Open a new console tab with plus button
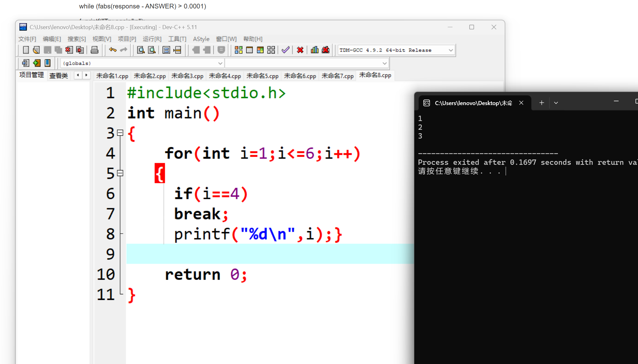This screenshot has height=364, width=638. point(542,103)
